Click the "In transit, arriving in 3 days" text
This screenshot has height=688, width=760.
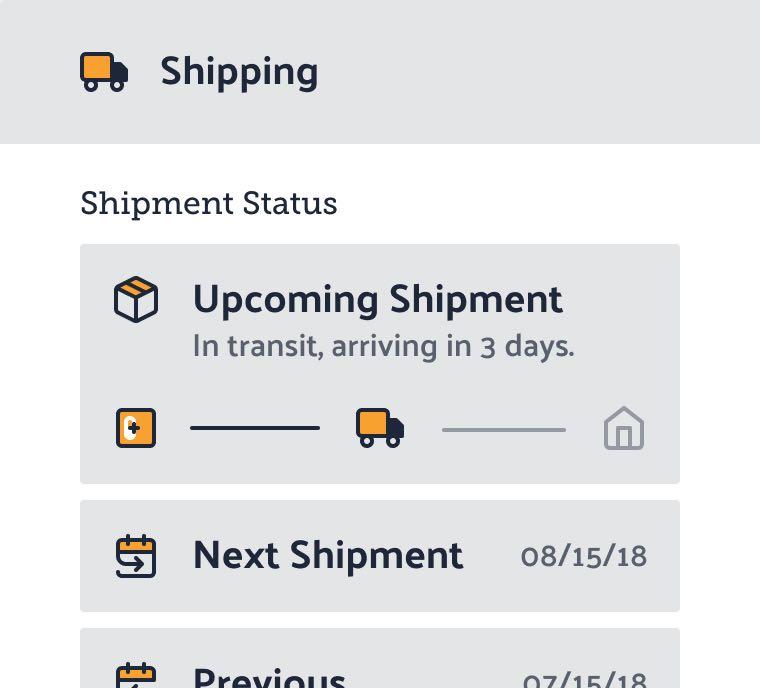[x=383, y=347]
